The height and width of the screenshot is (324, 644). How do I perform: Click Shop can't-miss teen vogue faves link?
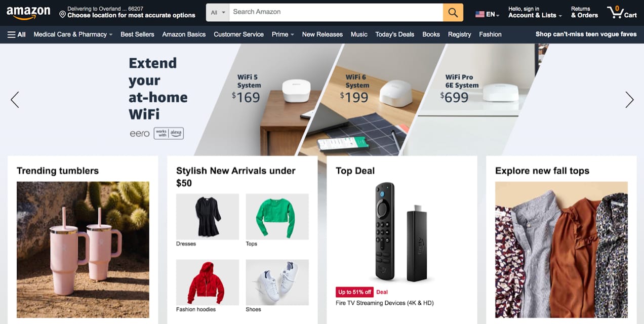(x=586, y=34)
